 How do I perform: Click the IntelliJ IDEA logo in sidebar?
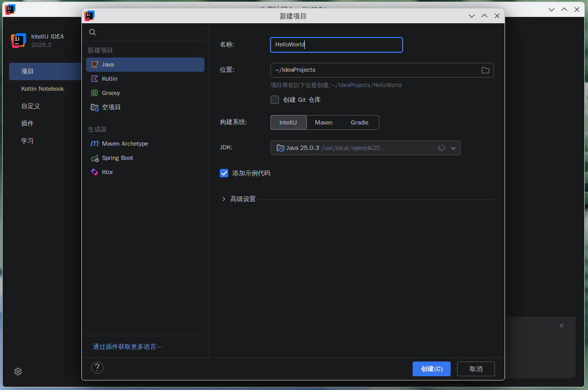18,41
